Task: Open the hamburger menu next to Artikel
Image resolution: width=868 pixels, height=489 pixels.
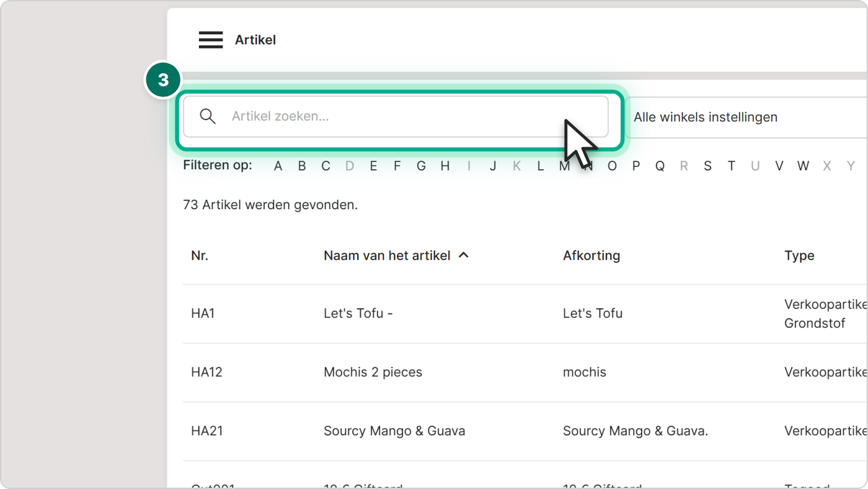Action: (211, 40)
